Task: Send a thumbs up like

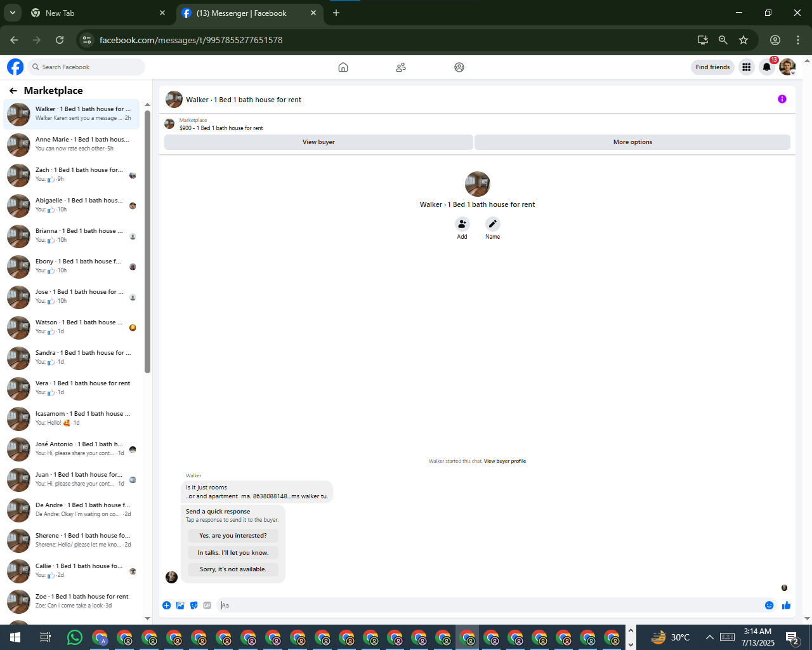Action: click(x=787, y=606)
